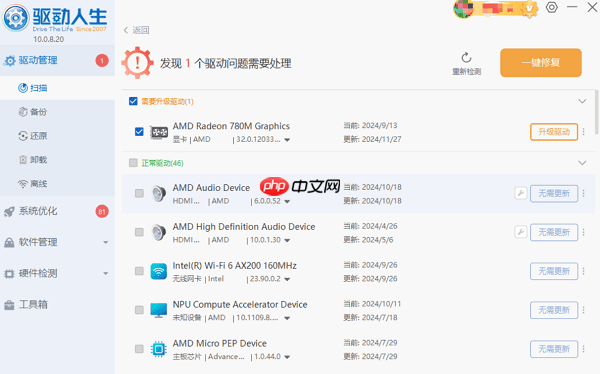Image resolution: width=600 pixels, height=374 pixels.
Task: Open more options for AMD Micro PEP Device
Action: point(584,349)
